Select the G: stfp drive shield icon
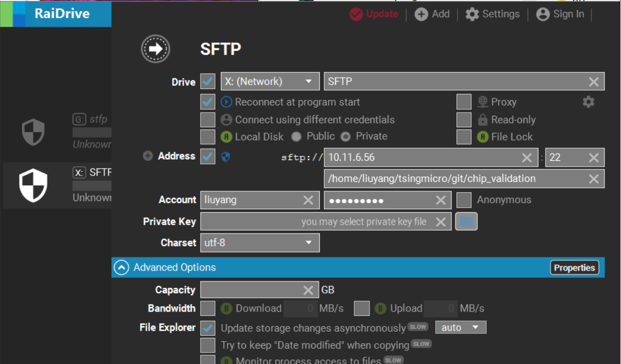The width and height of the screenshot is (621, 364). (33, 132)
